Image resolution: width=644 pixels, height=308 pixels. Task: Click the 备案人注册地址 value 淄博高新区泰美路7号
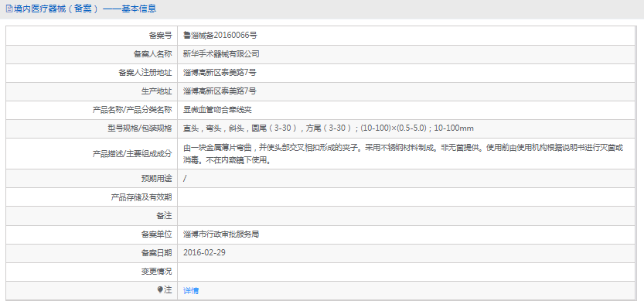(x=220, y=73)
